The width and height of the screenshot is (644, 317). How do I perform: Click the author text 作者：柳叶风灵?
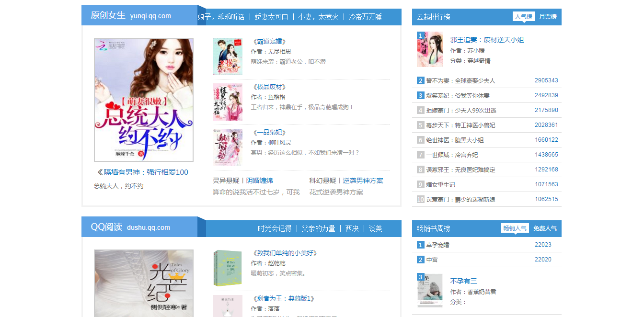[271, 142]
